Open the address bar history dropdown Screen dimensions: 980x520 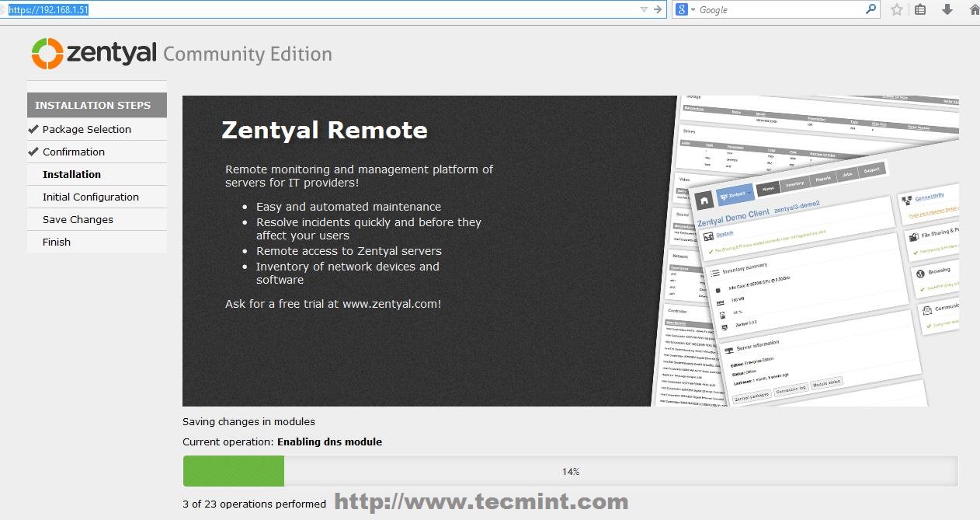coord(644,9)
